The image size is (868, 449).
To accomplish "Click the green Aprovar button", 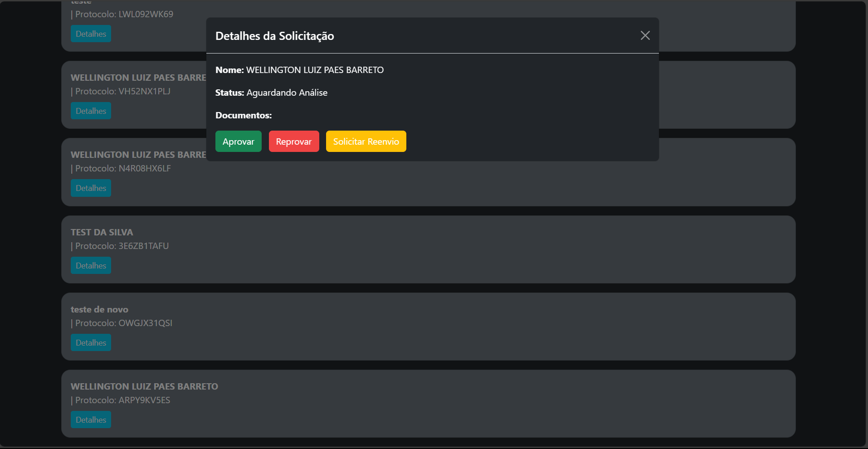I will point(238,142).
